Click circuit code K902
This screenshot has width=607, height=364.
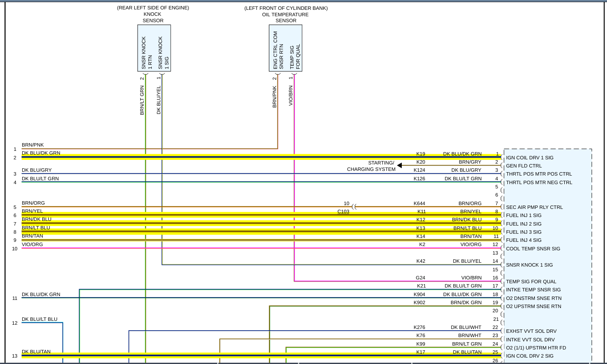419,302
